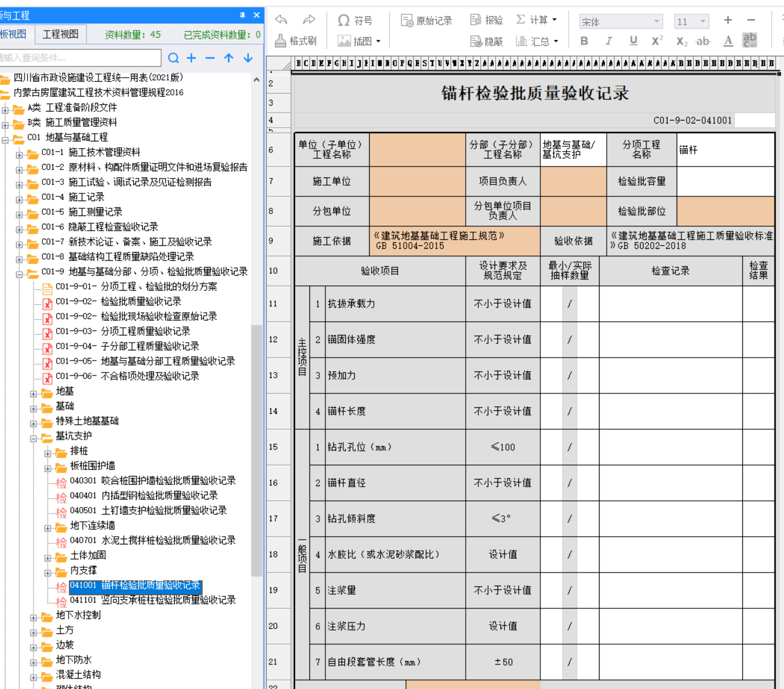Viewport: 784px width, 689px height.
Task: Expand the A类 工程准备阶段文件 node
Action: pyautogui.click(x=5, y=109)
